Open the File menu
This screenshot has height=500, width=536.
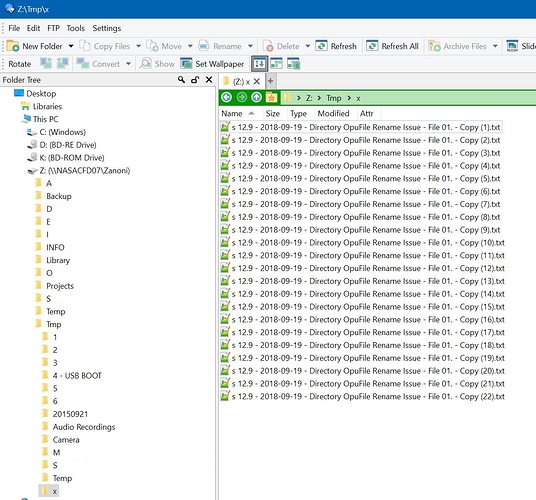click(14, 28)
